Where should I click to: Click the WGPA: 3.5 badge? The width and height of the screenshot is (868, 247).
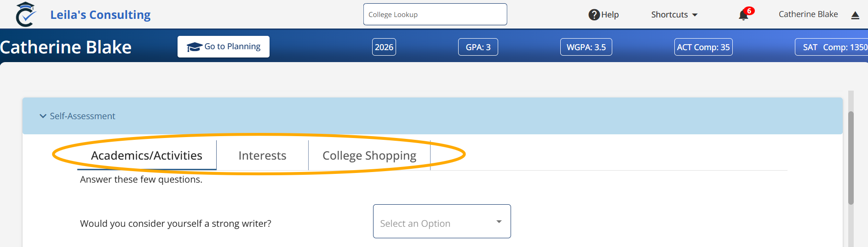pos(586,47)
